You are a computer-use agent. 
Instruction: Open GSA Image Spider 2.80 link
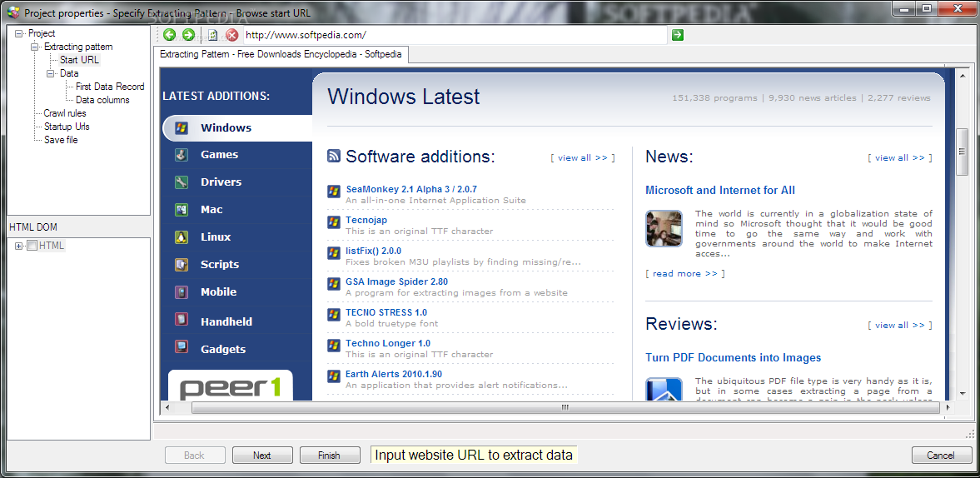click(x=397, y=281)
